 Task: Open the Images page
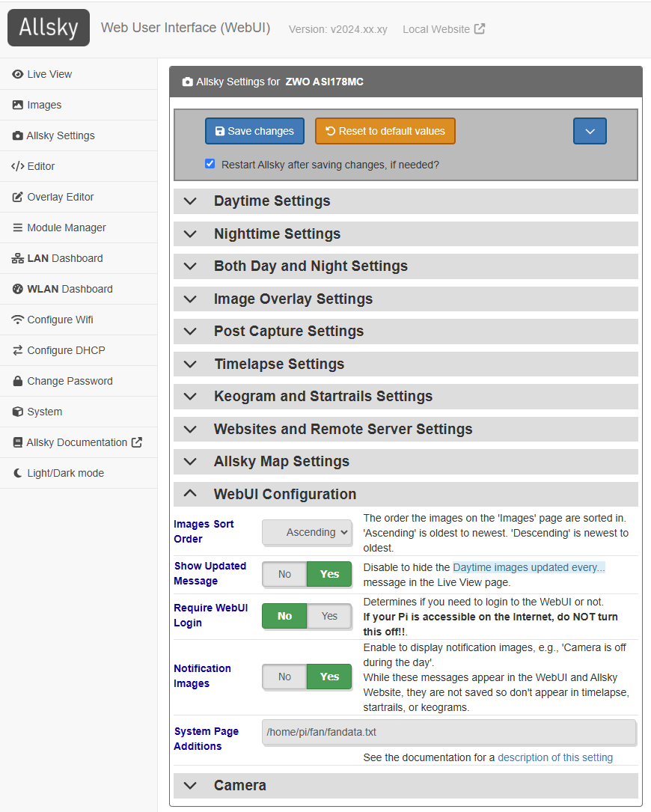point(46,105)
